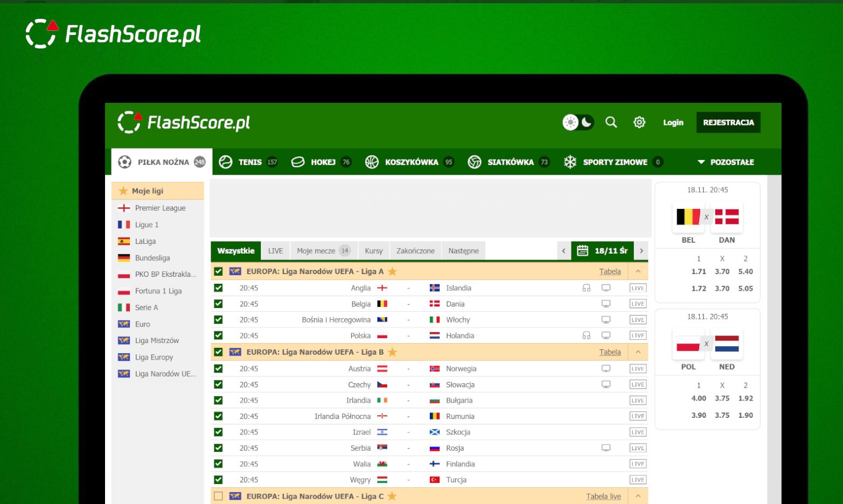The width and height of the screenshot is (843, 504).
Task: Click the LIVE badge for Walia - Finlandia
Action: 638,464
